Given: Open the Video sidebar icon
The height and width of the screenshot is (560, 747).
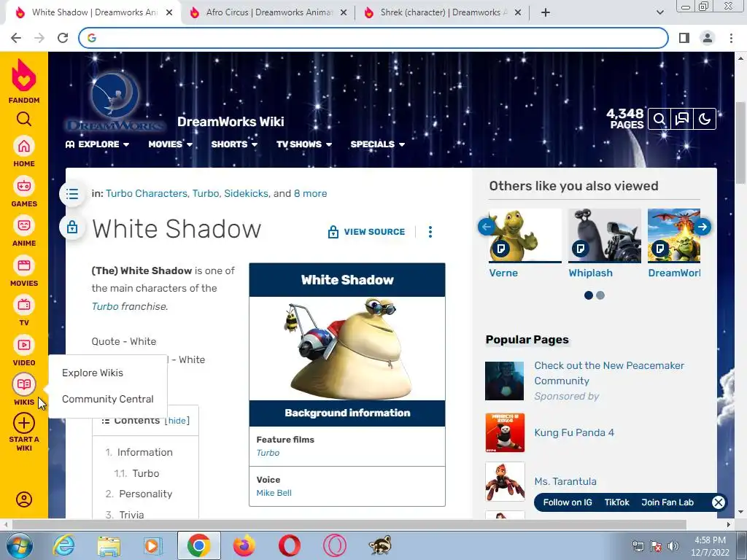Looking at the screenshot, I should pos(24,345).
